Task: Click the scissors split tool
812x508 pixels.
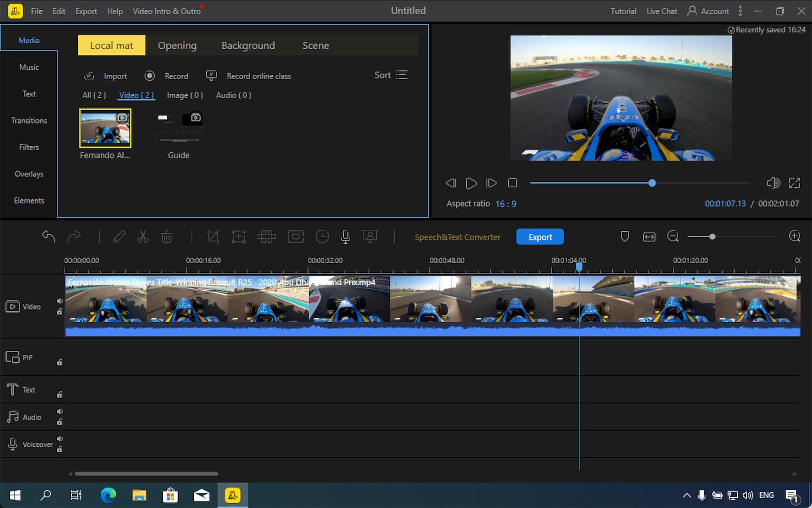Action: coord(143,237)
